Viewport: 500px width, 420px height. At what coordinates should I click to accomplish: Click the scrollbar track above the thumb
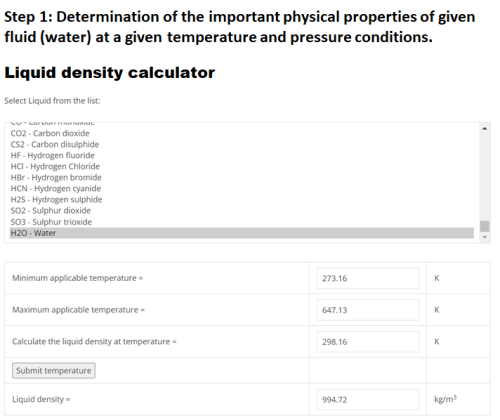point(485,177)
